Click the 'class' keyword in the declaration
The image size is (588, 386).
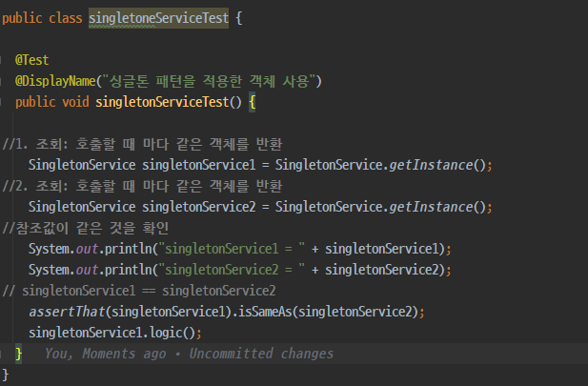[x=65, y=18]
